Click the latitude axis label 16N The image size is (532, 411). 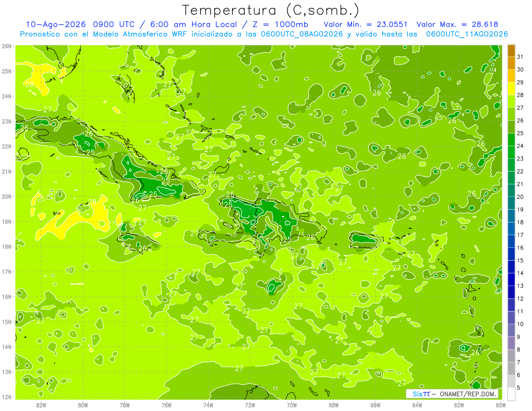(x=7, y=297)
